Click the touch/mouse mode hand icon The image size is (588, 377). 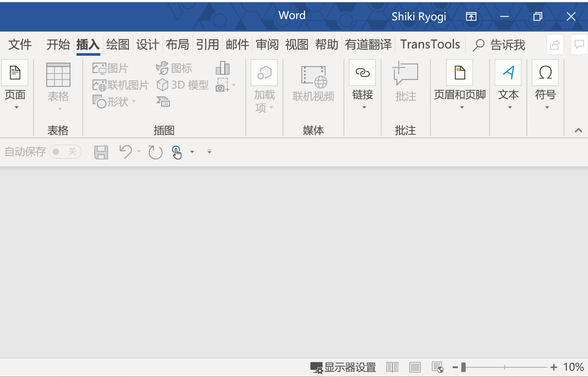pyautogui.click(x=177, y=152)
